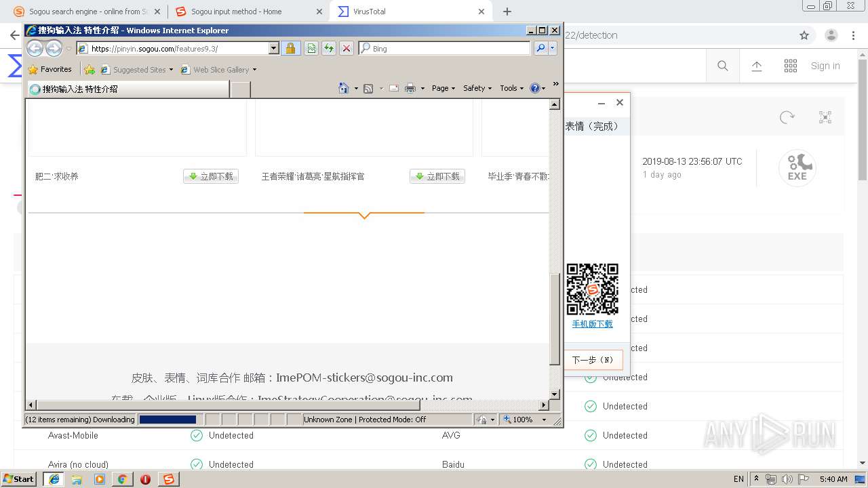
Task: Open recent pages dropdown arrow
Action: [x=68, y=49]
